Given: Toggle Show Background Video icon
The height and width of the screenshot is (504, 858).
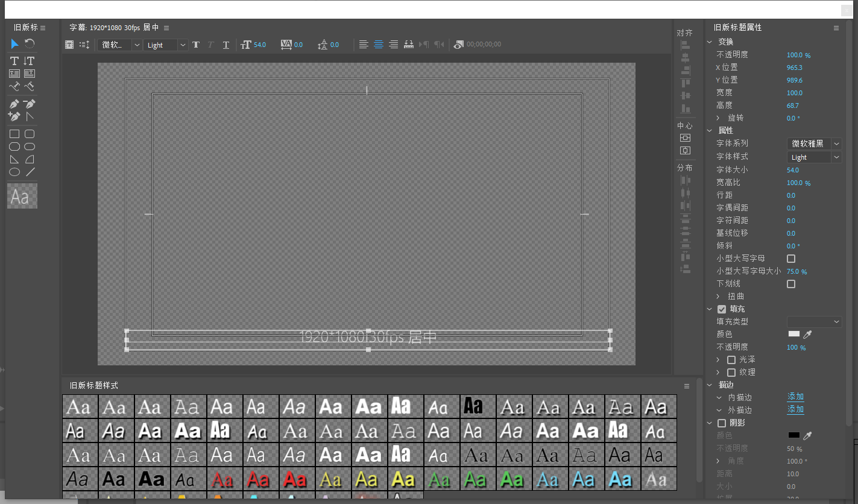Looking at the screenshot, I should pyautogui.click(x=459, y=45).
